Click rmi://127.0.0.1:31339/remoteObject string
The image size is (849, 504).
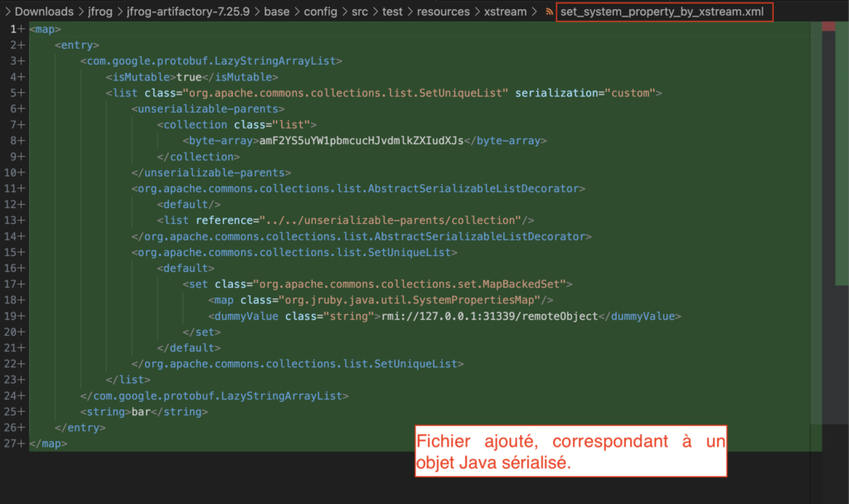(x=489, y=316)
